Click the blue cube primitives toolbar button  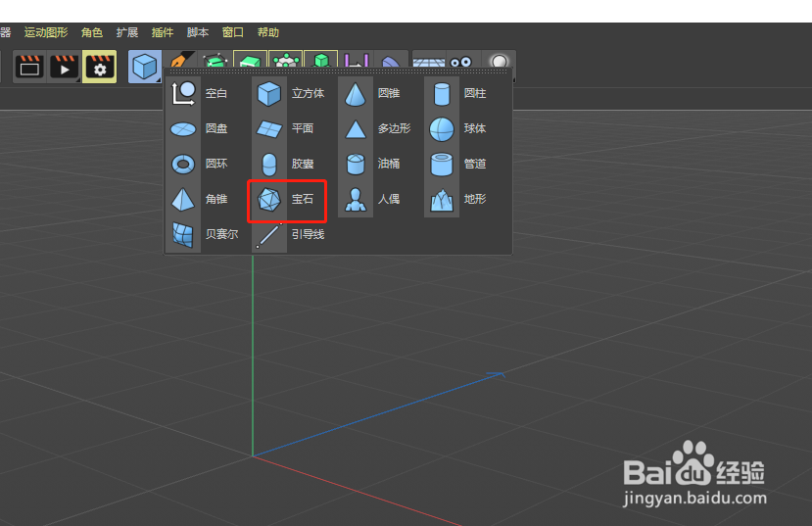145,67
